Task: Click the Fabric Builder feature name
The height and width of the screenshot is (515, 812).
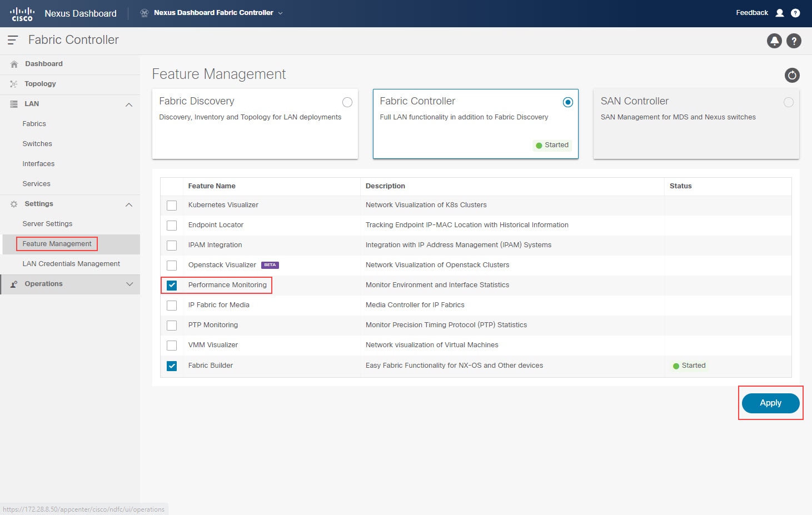Action: pos(210,366)
